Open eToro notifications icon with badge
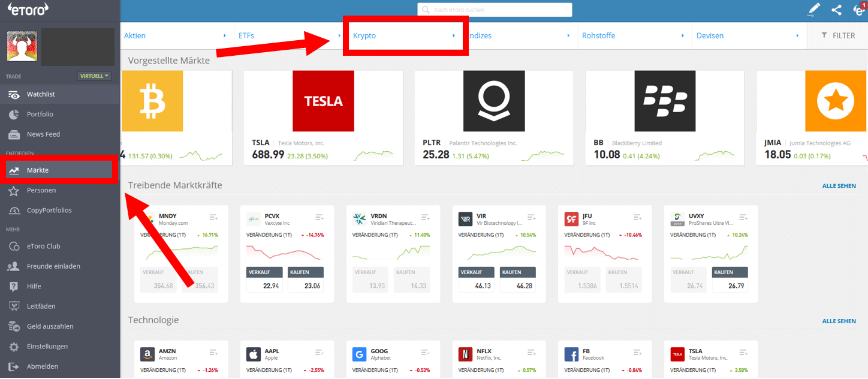Image resolution: width=868 pixels, height=379 pixels. coord(859,10)
